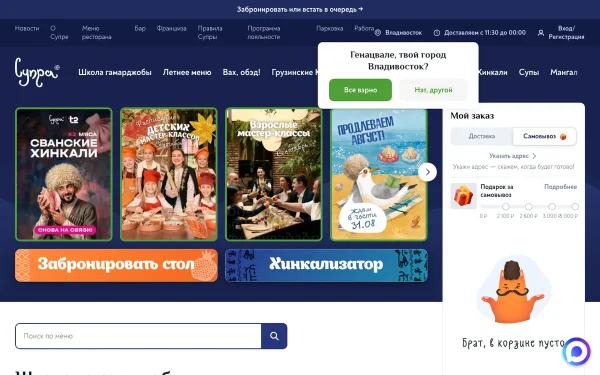Open the city selector Владивосток
Viewport: 600px width, 375px height.
pyautogui.click(x=403, y=33)
